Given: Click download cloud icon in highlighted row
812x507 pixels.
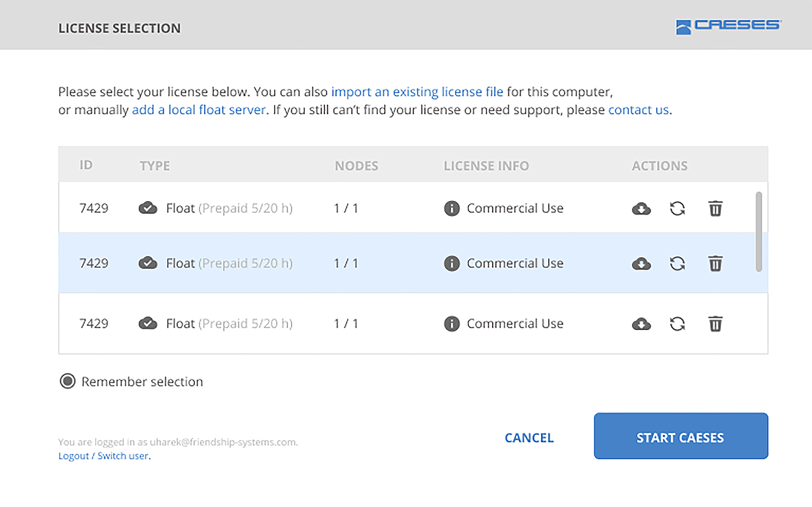Looking at the screenshot, I should (x=641, y=263).
